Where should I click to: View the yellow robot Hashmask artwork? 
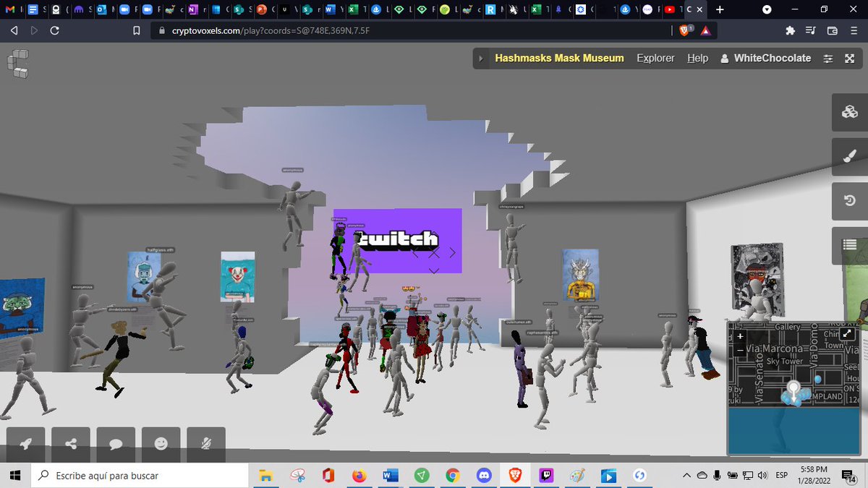[581, 274]
